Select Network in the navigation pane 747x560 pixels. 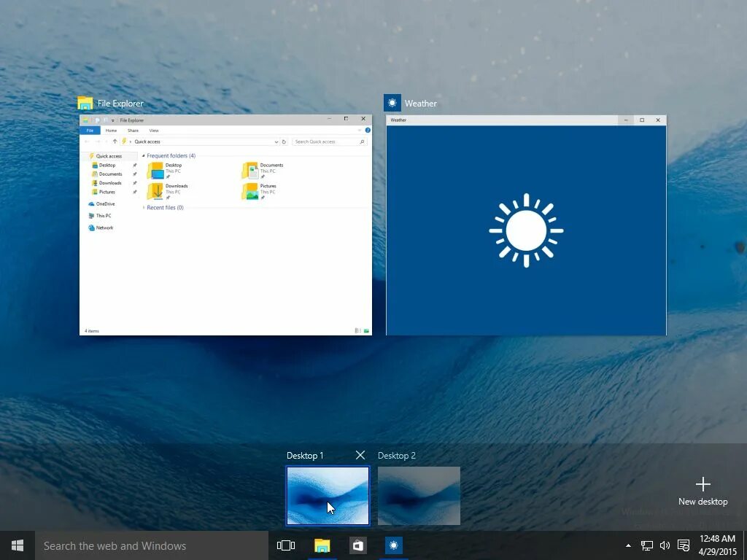[x=101, y=227]
